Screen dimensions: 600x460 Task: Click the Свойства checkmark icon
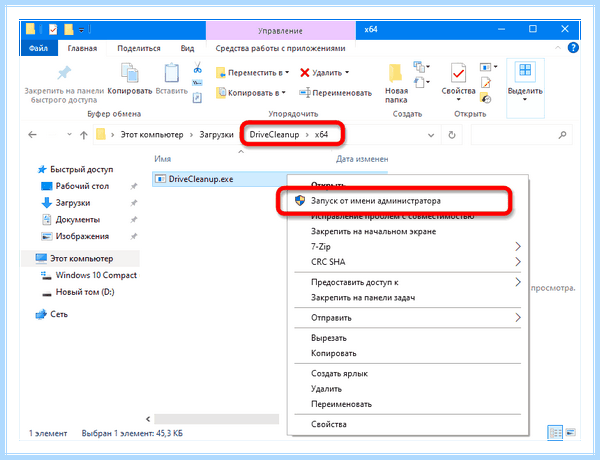click(x=458, y=73)
